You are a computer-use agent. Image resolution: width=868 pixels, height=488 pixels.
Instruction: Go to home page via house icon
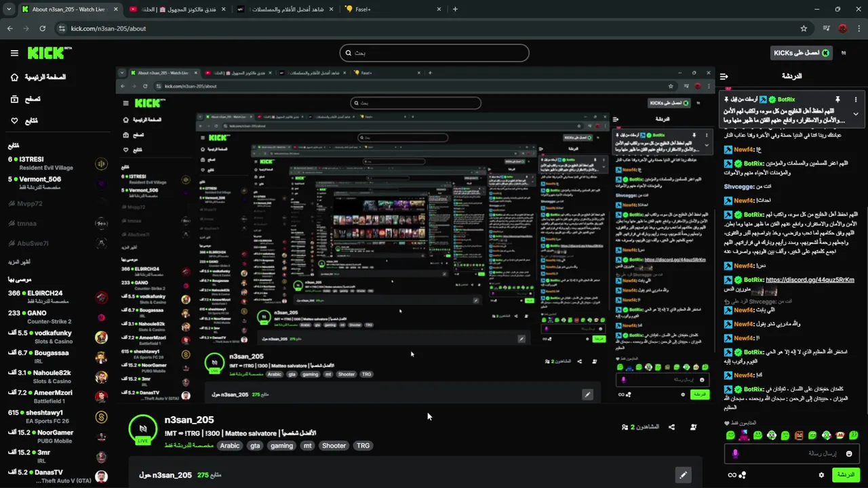pyautogui.click(x=14, y=77)
